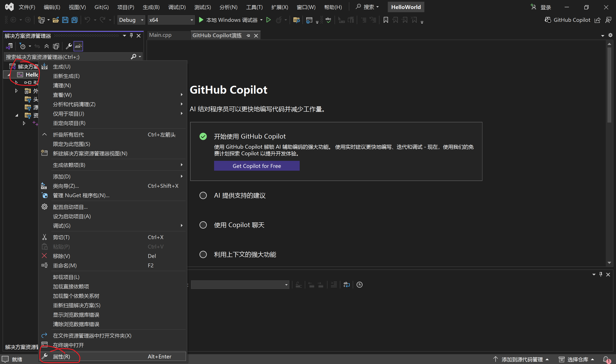616x364 pixels.
Task: Click notifications bell in status bar
Action: point(606,359)
